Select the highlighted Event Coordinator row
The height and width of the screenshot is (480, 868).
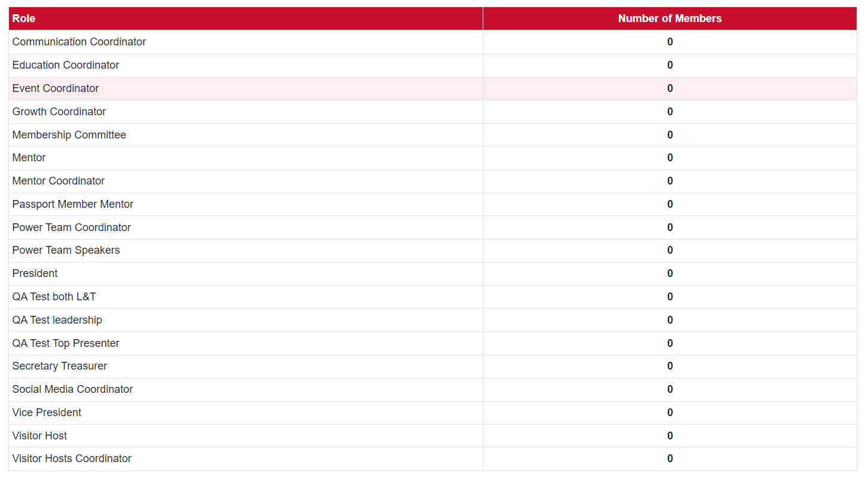click(56, 88)
